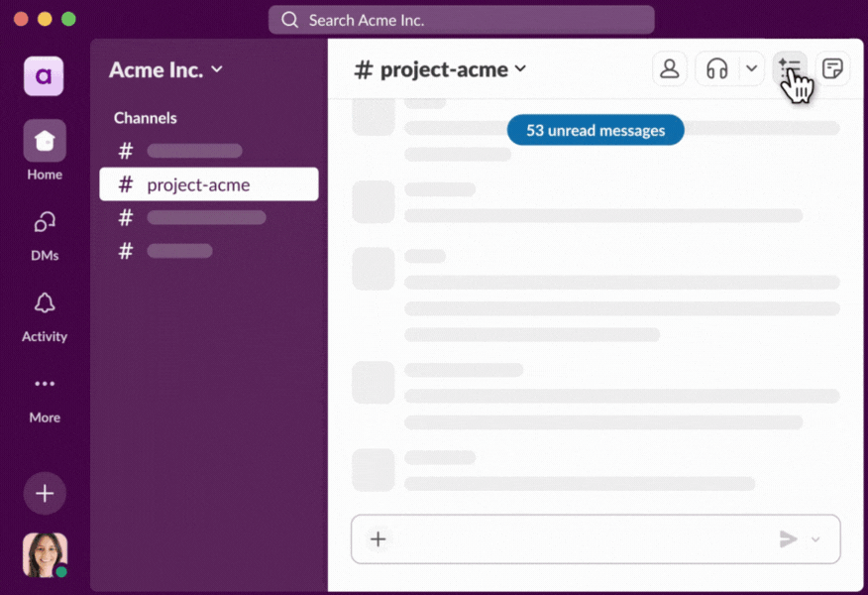
Task: Click the More options icon in sidebar
Action: click(44, 385)
